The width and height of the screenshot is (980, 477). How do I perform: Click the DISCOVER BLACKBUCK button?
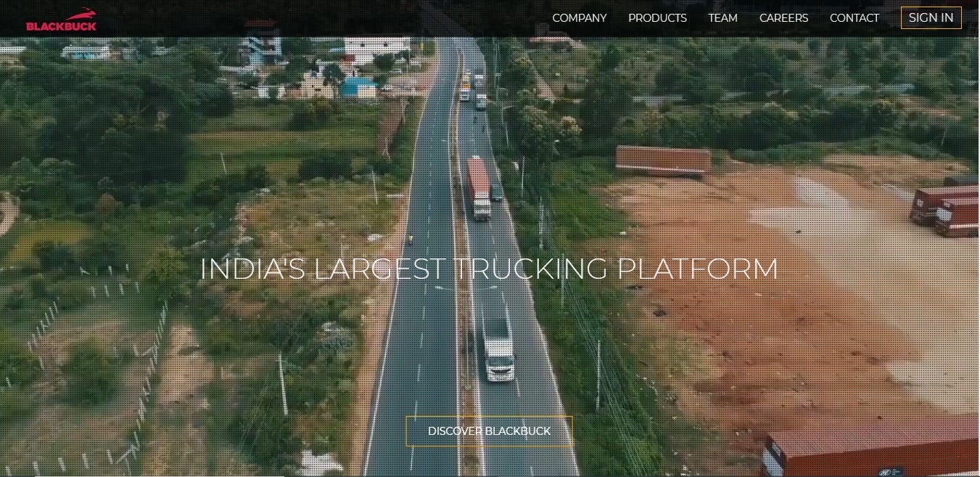[489, 431]
